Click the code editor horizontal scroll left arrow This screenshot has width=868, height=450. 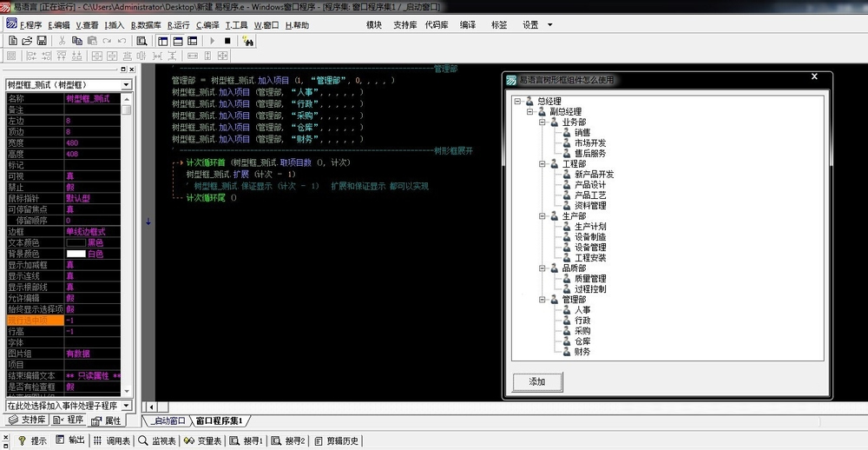(151, 407)
